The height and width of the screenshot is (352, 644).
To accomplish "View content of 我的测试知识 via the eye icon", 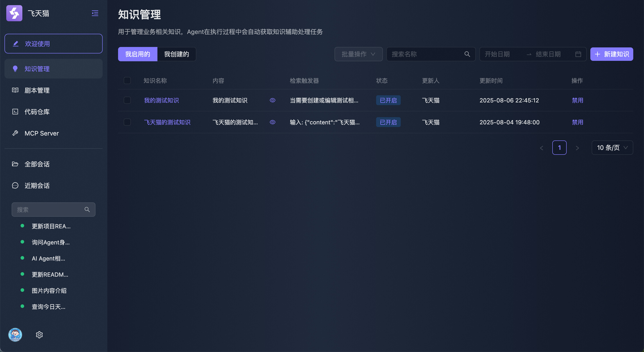I will (x=273, y=100).
